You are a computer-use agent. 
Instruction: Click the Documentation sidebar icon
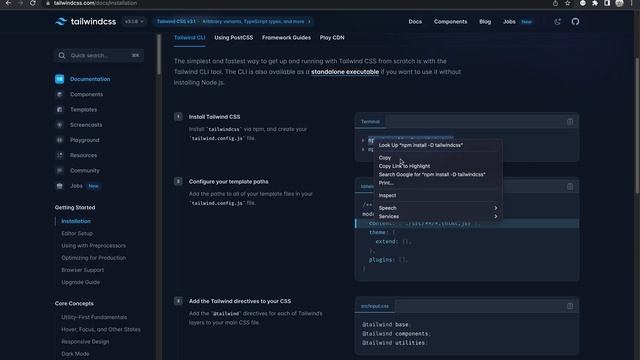tap(60, 79)
